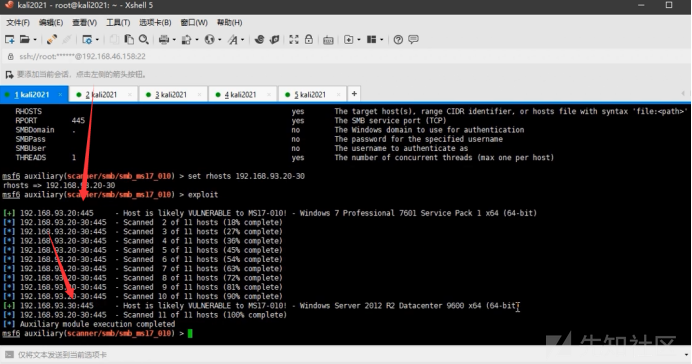
Task: Open the 工具(T) menu
Action: tap(118, 23)
